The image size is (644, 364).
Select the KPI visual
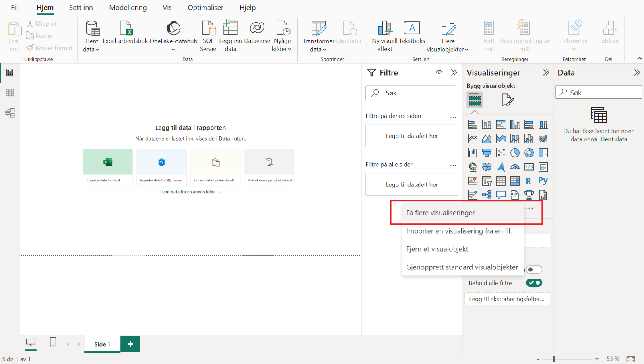[473, 181]
